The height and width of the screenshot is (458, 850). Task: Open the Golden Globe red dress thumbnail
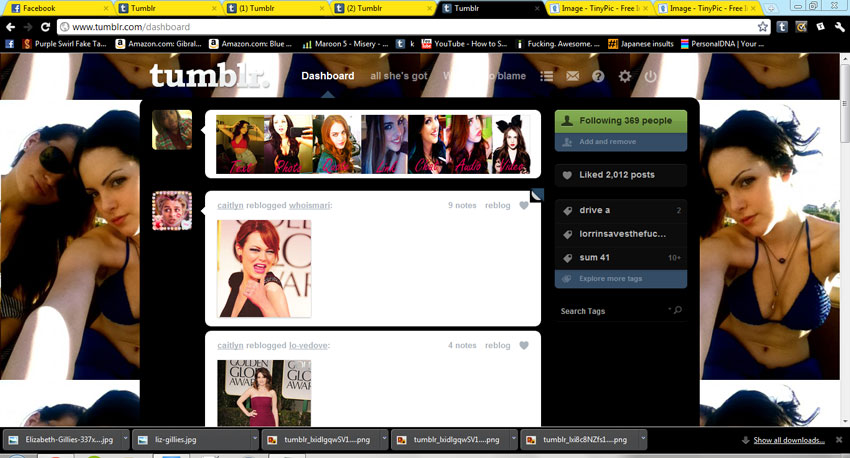click(x=264, y=393)
